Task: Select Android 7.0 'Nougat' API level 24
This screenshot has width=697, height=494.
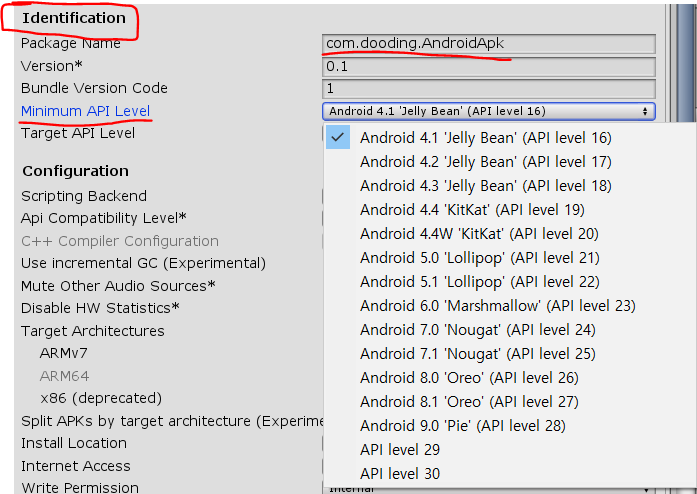Action: (478, 330)
